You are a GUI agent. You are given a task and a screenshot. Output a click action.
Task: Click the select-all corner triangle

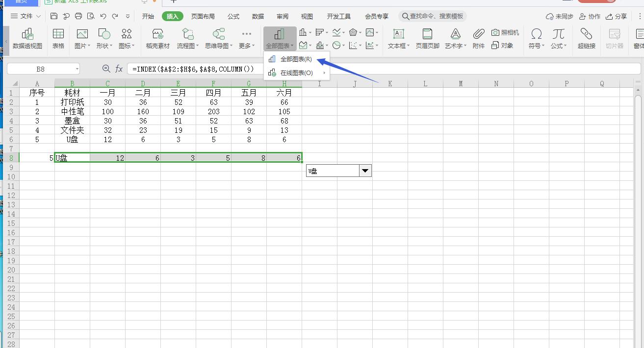(x=15, y=83)
